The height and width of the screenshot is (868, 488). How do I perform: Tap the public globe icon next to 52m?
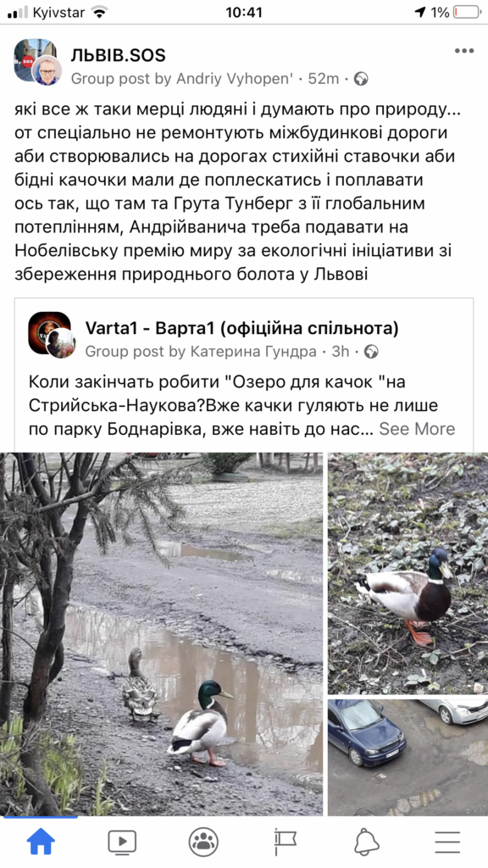[361, 79]
